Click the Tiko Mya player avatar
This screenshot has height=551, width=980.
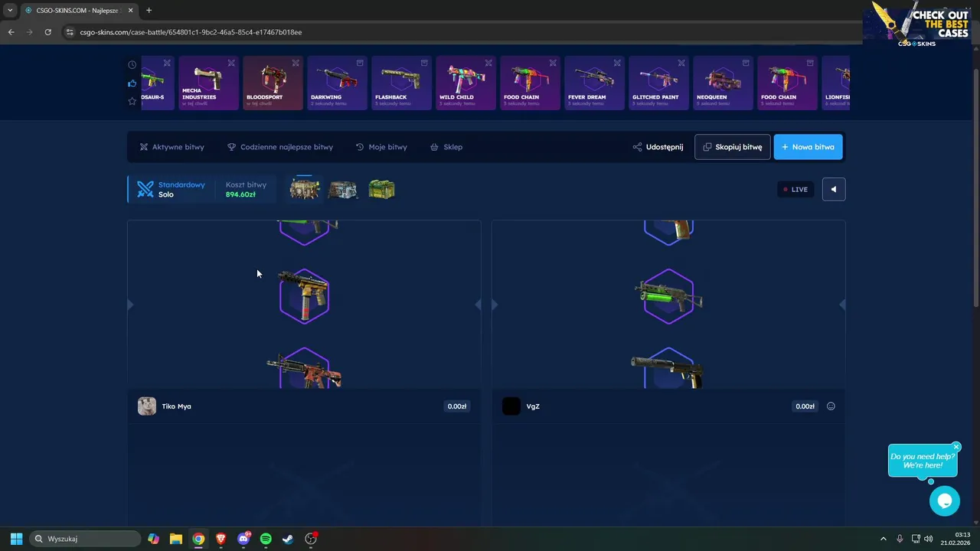pos(147,406)
